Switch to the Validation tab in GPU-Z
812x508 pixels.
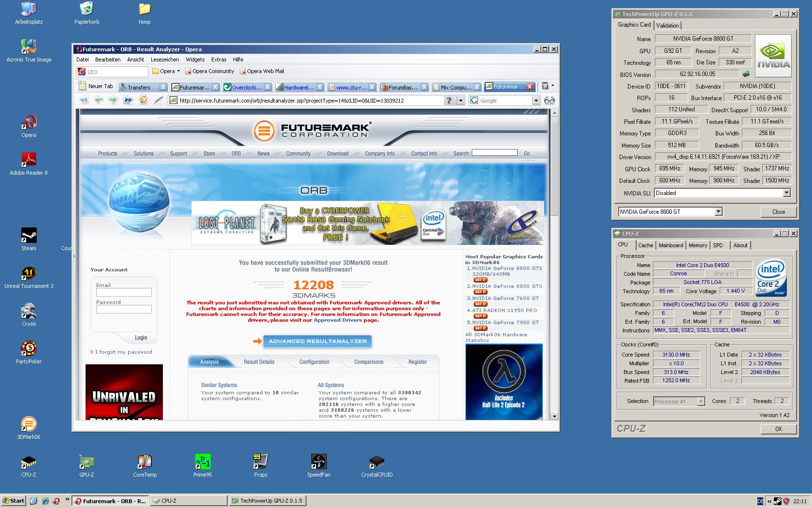point(667,26)
